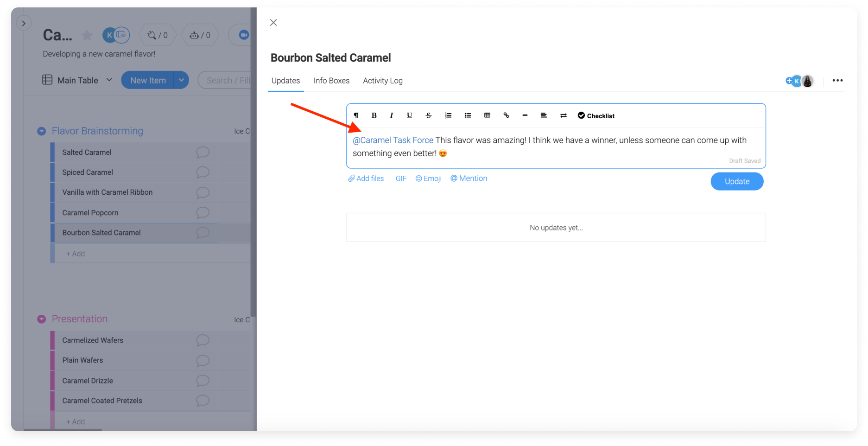Open Bourbon Salted Caramel conversation bubble
868x446 pixels.
point(203,233)
